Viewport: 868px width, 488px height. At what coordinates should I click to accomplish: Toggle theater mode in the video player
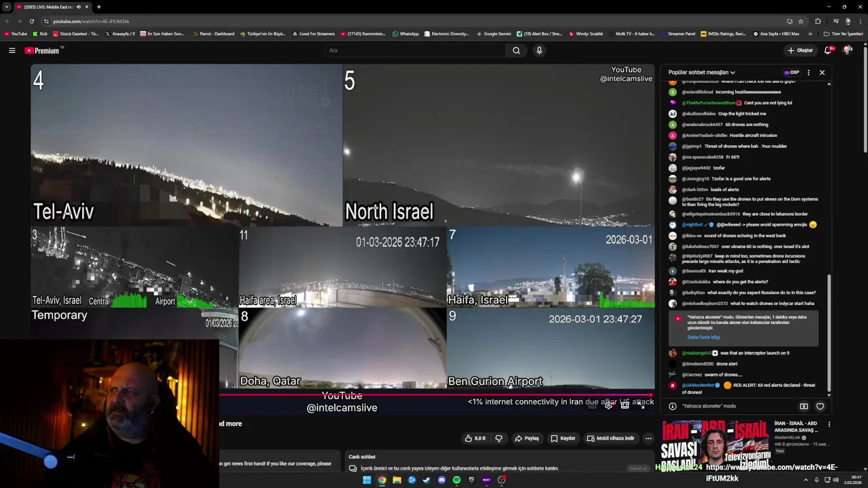click(625, 405)
